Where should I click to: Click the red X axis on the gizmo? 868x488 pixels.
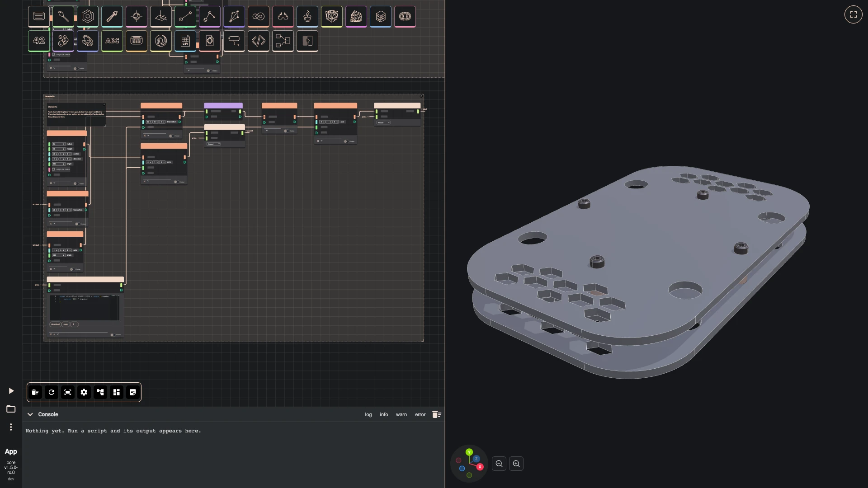pyautogui.click(x=480, y=467)
